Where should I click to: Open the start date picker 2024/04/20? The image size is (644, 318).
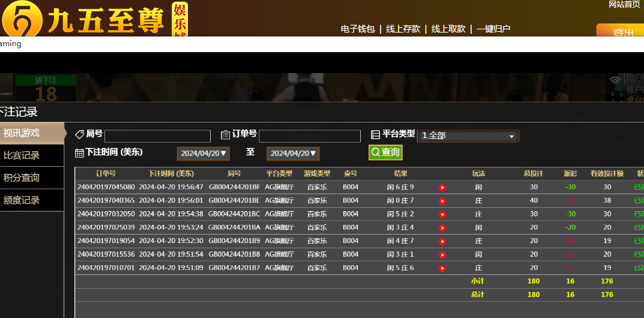[x=203, y=153]
